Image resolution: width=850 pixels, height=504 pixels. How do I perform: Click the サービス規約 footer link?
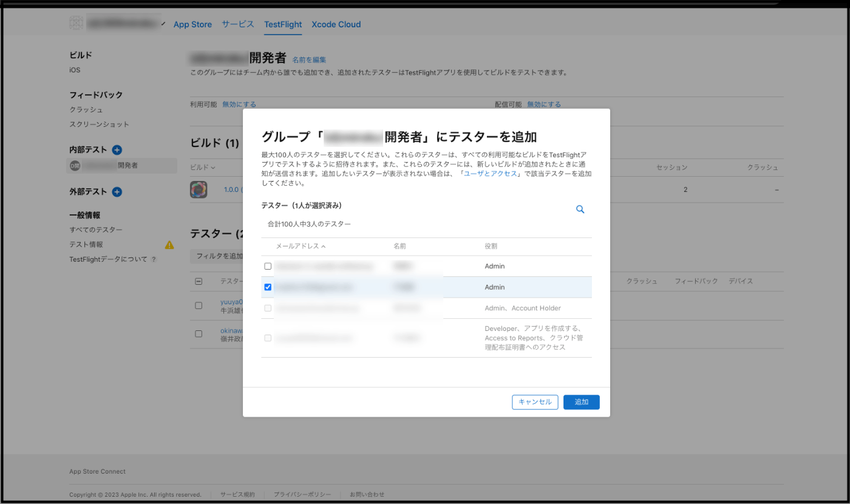(237, 494)
